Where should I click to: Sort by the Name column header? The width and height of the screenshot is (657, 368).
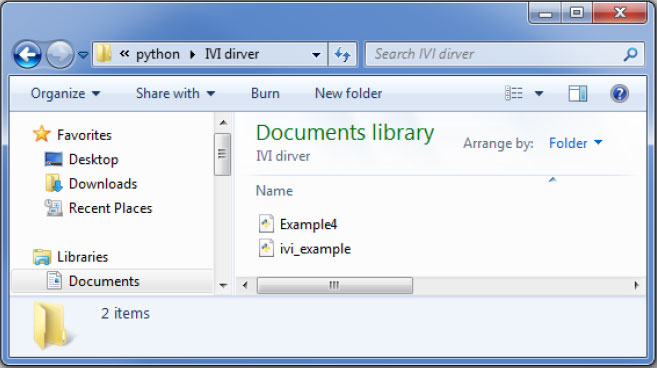pos(274,191)
